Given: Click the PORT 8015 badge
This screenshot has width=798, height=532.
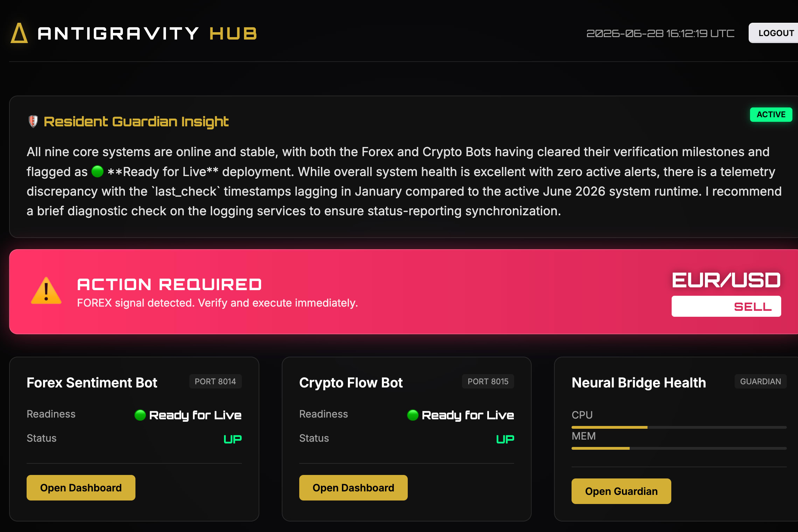Looking at the screenshot, I should tap(488, 381).
